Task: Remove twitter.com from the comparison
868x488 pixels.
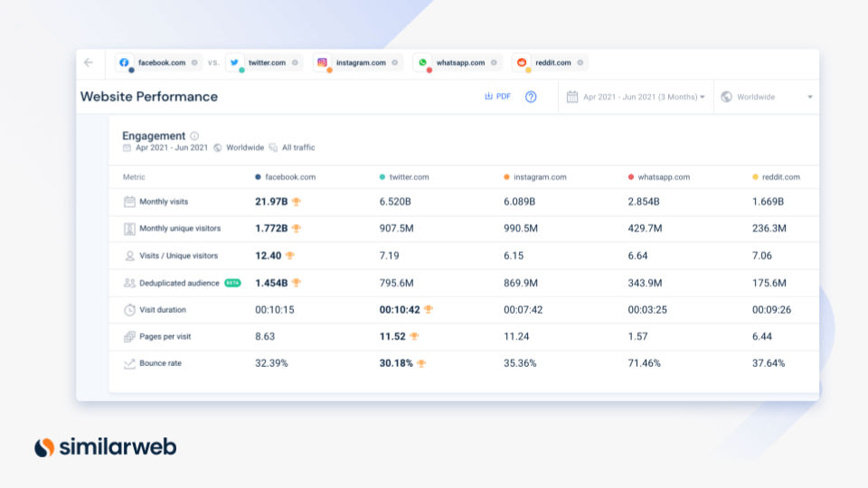Action: pos(295,62)
